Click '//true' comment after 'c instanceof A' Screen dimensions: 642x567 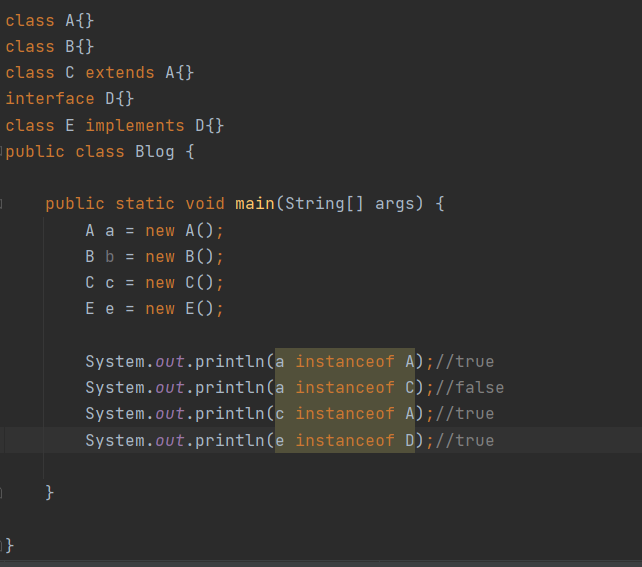465,413
